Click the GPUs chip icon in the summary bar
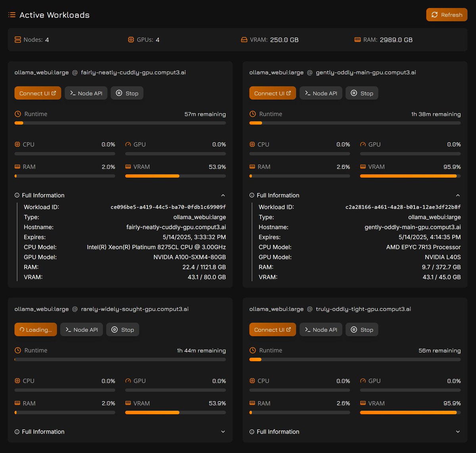This screenshot has width=476, height=453. click(131, 40)
